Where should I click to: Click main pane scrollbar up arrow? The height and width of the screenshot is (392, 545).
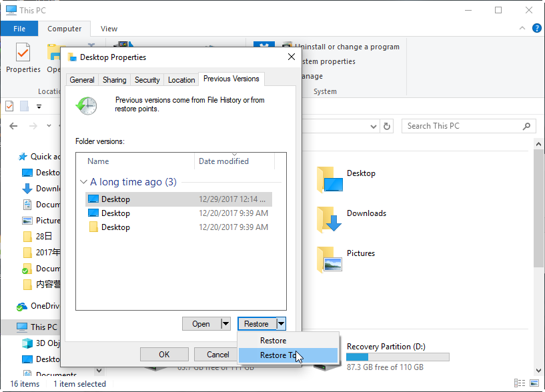(538, 144)
